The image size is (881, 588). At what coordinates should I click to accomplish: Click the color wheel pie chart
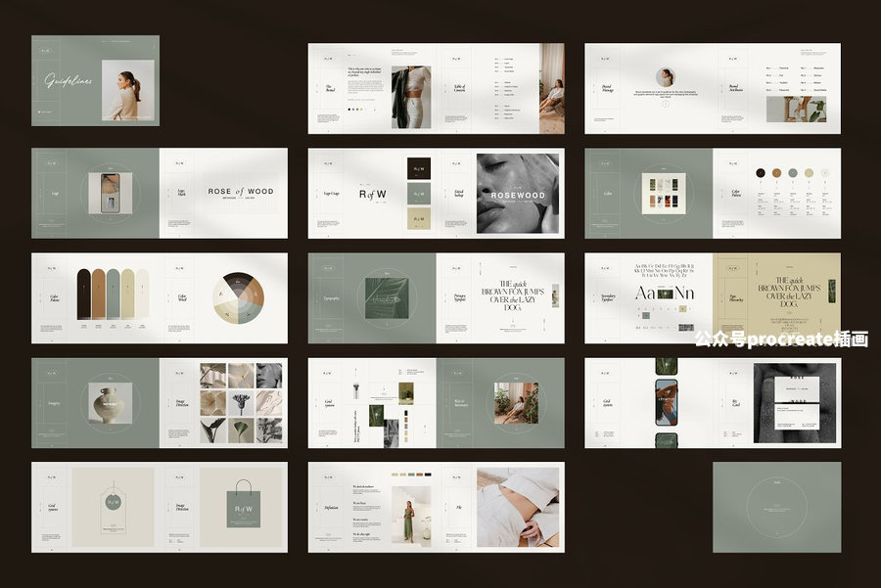241,298
